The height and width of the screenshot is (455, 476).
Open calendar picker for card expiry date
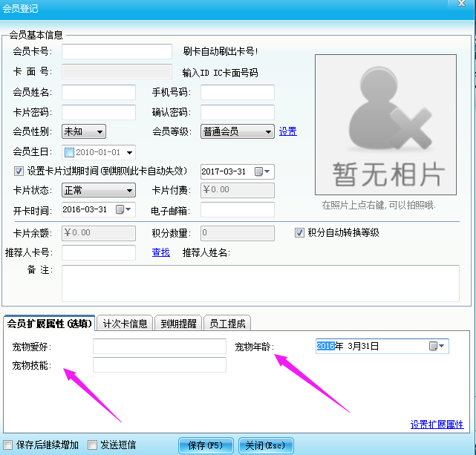pos(263,171)
